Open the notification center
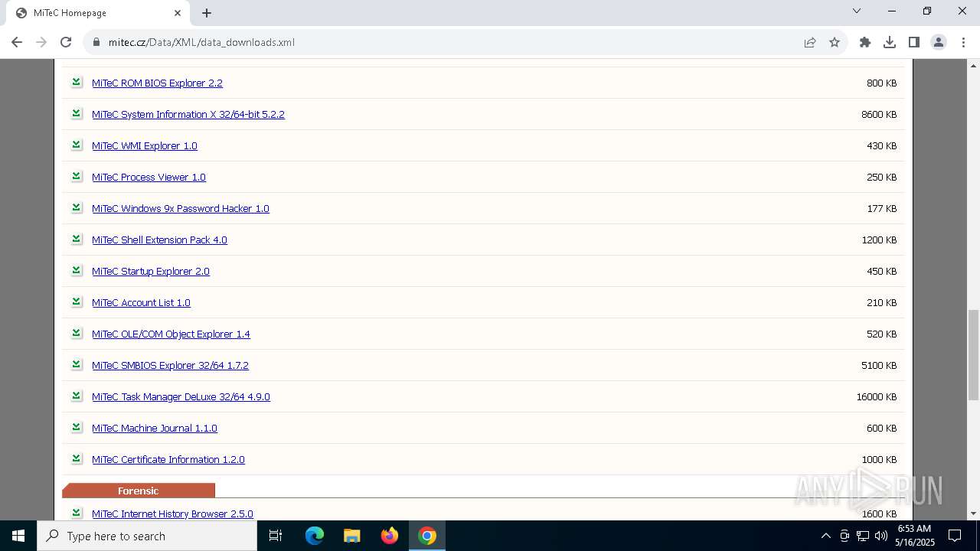Screen dimensions: 980x551 click(955, 536)
